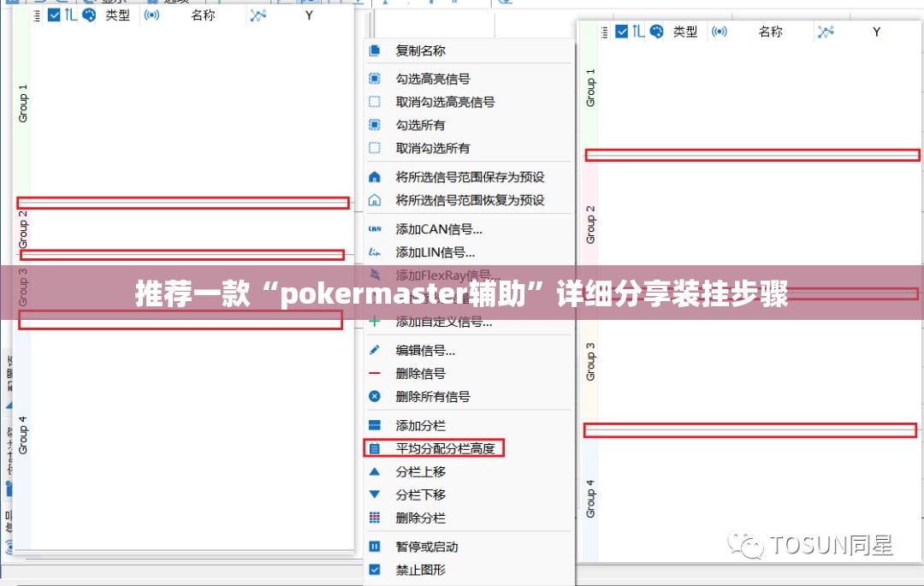Click the down triangle icon for 分栏下移

[374, 494]
